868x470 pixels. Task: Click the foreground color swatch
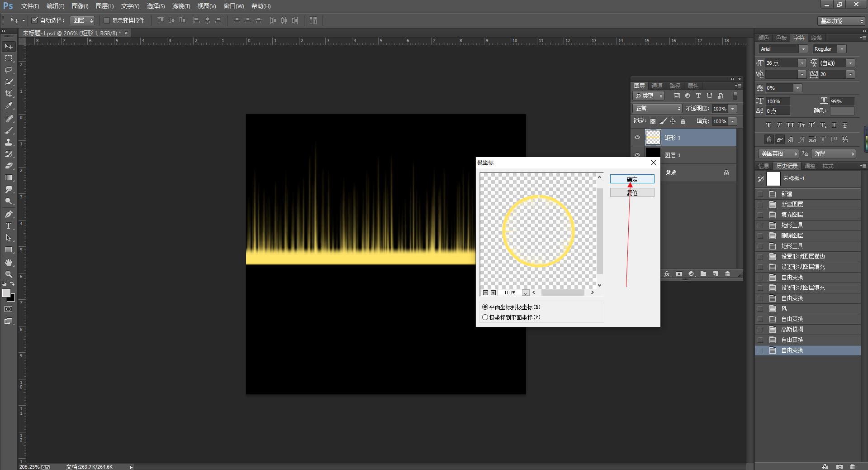point(6,293)
